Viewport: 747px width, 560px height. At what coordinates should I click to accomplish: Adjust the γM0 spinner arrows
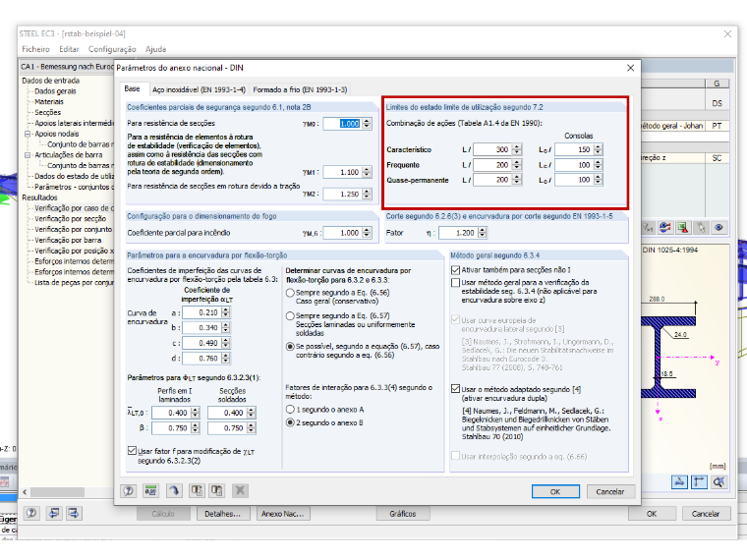(x=367, y=124)
